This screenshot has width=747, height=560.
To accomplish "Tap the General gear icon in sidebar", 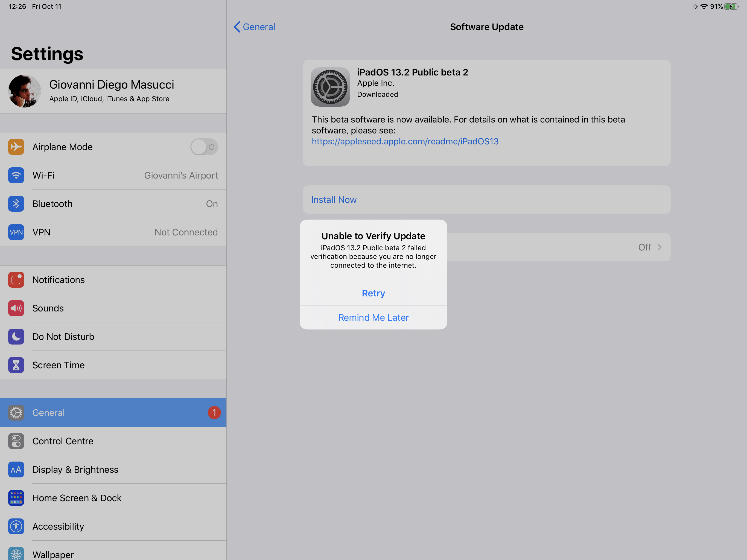I will click(x=16, y=412).
